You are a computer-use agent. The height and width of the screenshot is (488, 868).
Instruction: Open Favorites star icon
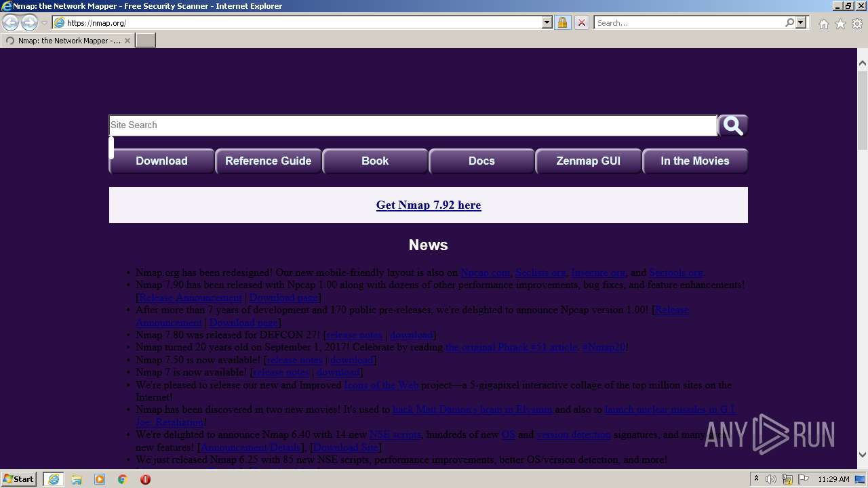840,24
